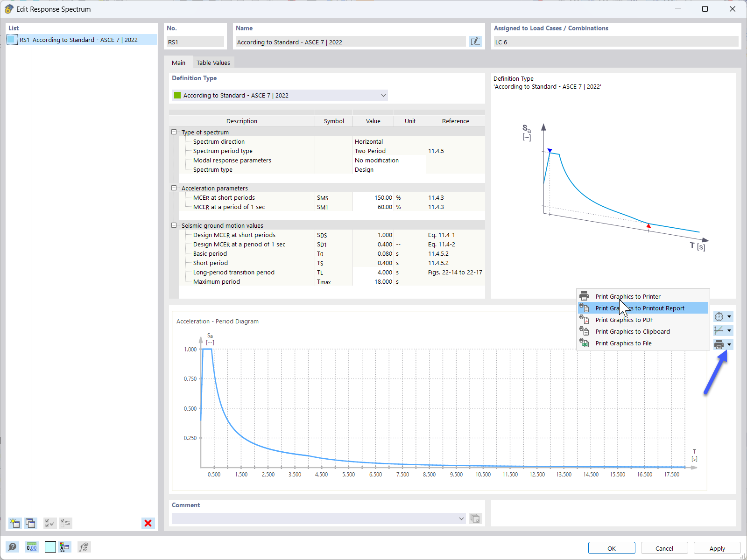
Task: Click the light blue color square at bottom
Action: [50, 547]
